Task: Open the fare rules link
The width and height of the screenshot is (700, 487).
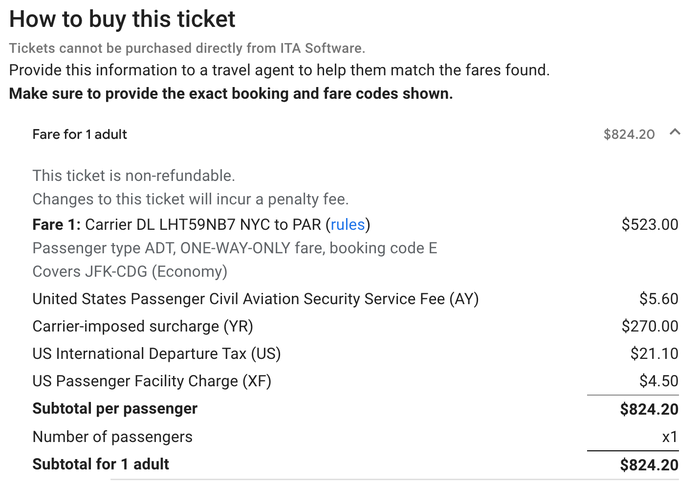Action: (347, 224)
